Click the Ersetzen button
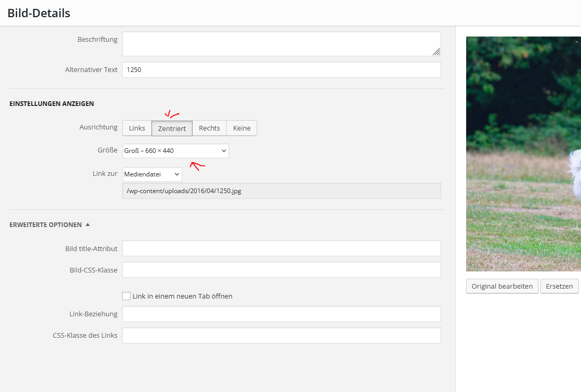 click(x=559, y=287)
